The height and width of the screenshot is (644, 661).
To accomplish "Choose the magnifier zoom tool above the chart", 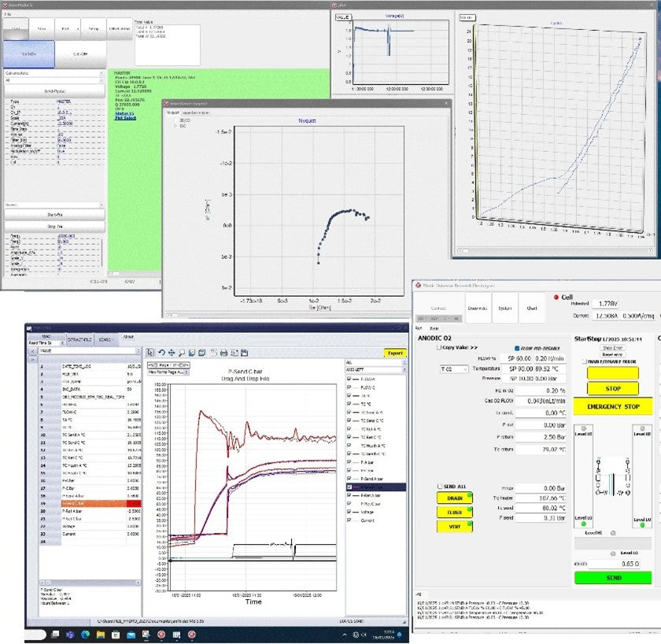I will [x=182, y=352].
